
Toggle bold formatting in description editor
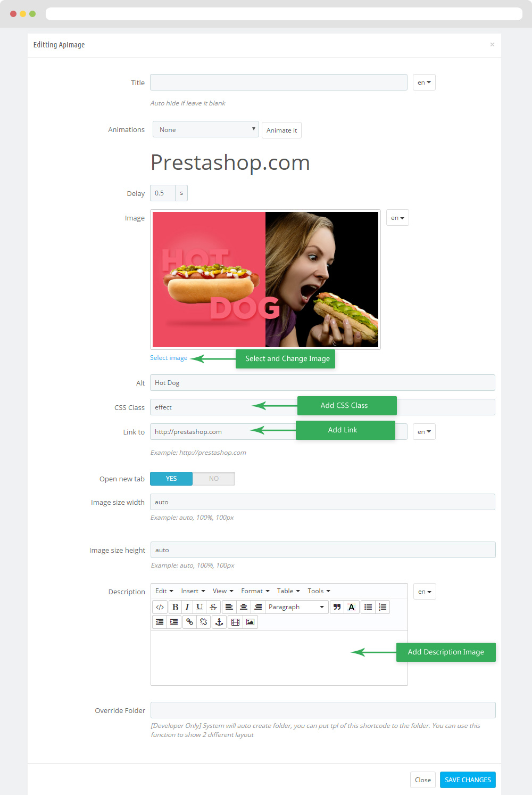pos(175,607)
